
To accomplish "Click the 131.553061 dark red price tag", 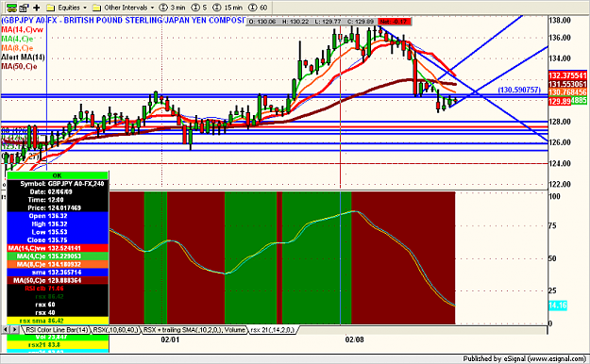I will 567,84.
